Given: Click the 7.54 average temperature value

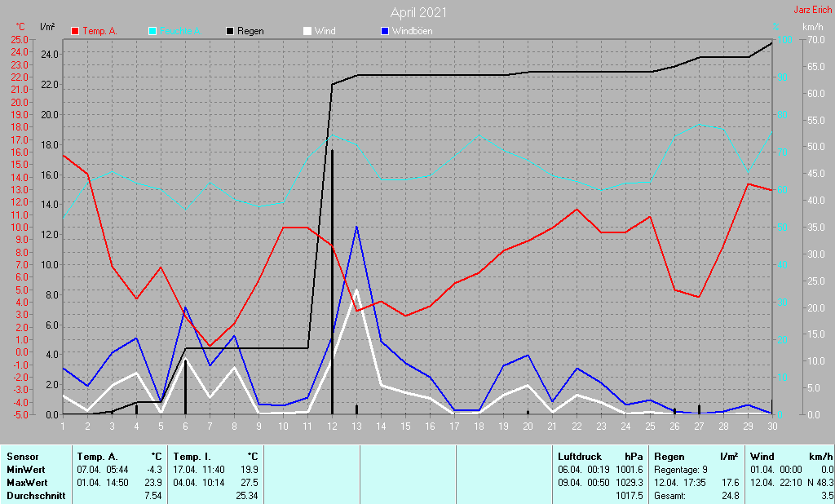Looking at the screenshot, I should [153, 496].
